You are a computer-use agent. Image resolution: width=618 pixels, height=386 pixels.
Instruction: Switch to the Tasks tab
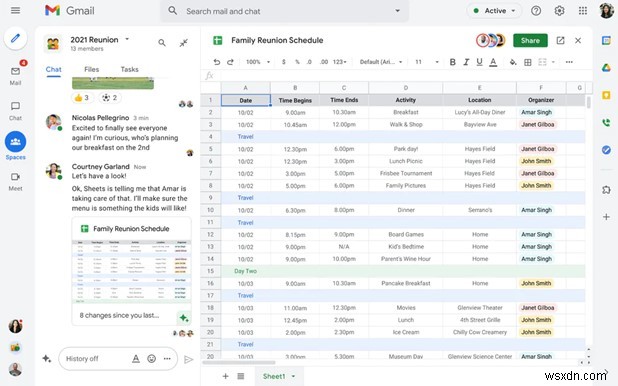(x=129, y=69)
